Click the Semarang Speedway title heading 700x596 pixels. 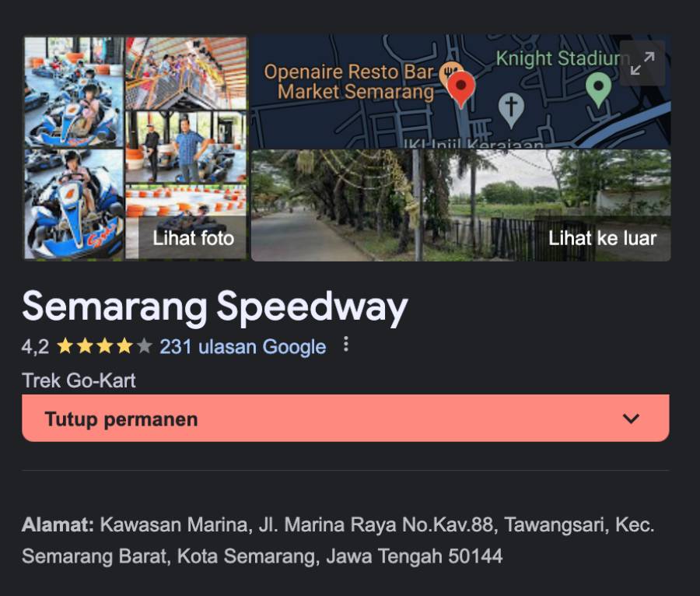coord(215,307)
